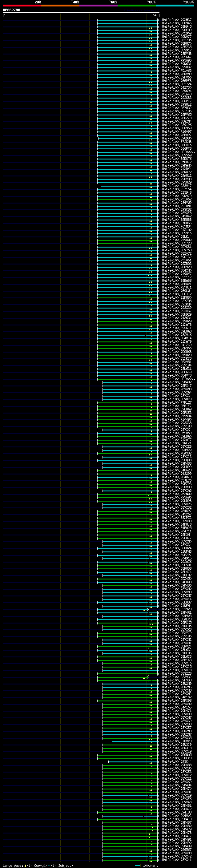Select the UniRef100_Q8VXN3 entry
This screenshot has width=197, height=868.
pyautogui.click(x=177, y=389)
